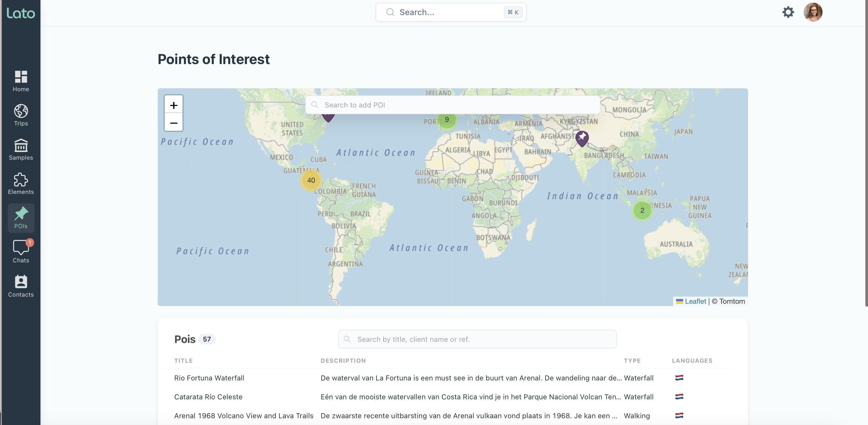This screenshot has height=425, width=868.
Task: Focus the Search to add POI field
Action: point(452,105)
